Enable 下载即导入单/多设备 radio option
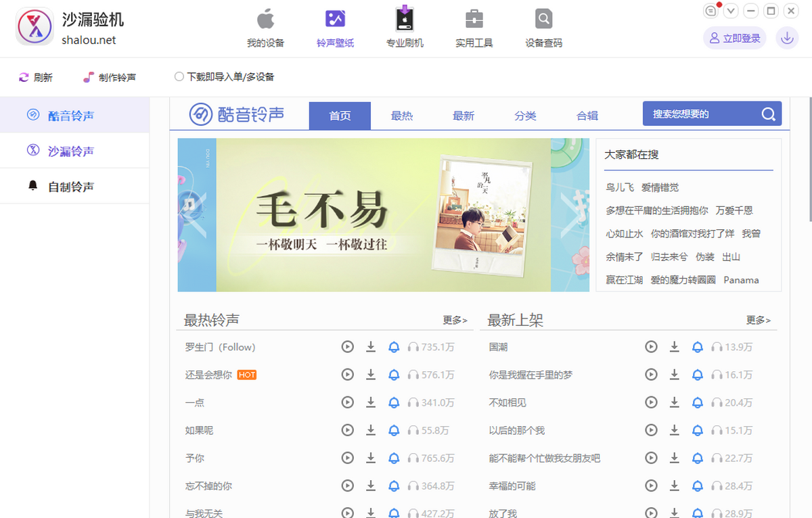Viewport: 812px width, 518px height. (x=179, y=77)
